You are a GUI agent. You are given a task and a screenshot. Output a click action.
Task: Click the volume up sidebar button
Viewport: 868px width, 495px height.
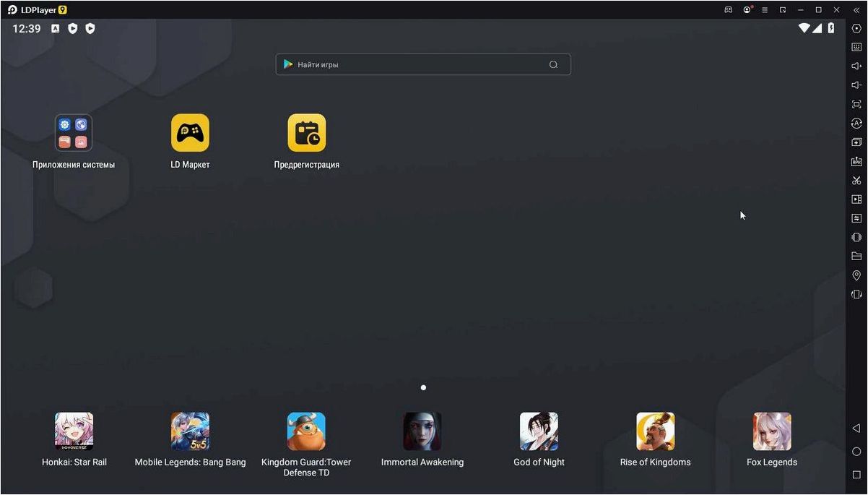pyautogui.click(x=856, y=66)
